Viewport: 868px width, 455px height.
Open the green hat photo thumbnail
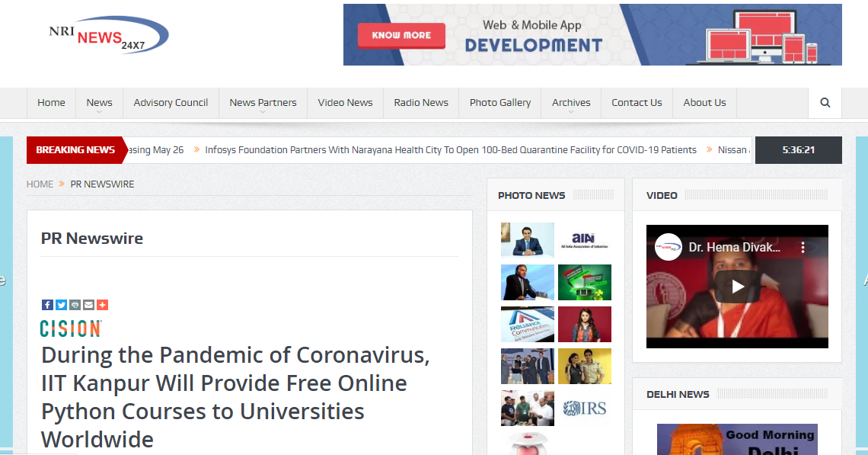tap(585, 282)
